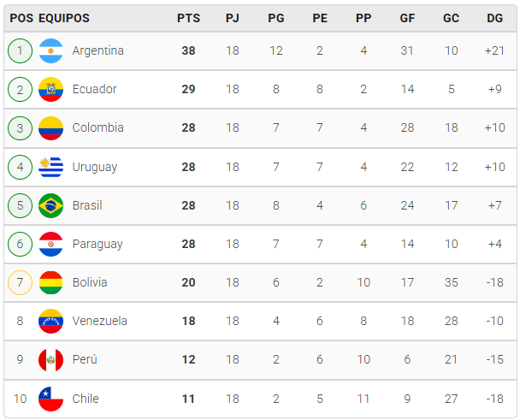Screen dimensions: 520x420
Task: Click the Paraguay flag icon
Action: 50,244
